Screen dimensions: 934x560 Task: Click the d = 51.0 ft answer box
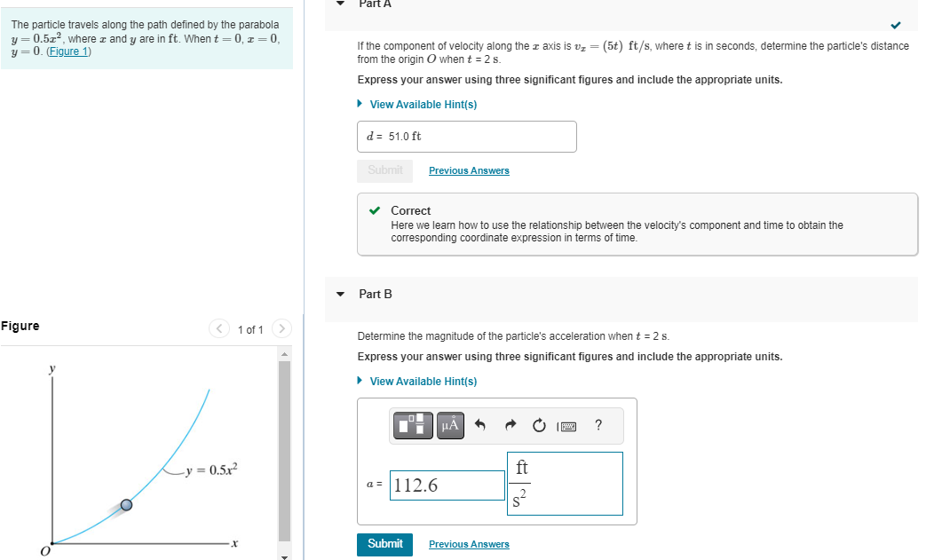pos(466,136)
